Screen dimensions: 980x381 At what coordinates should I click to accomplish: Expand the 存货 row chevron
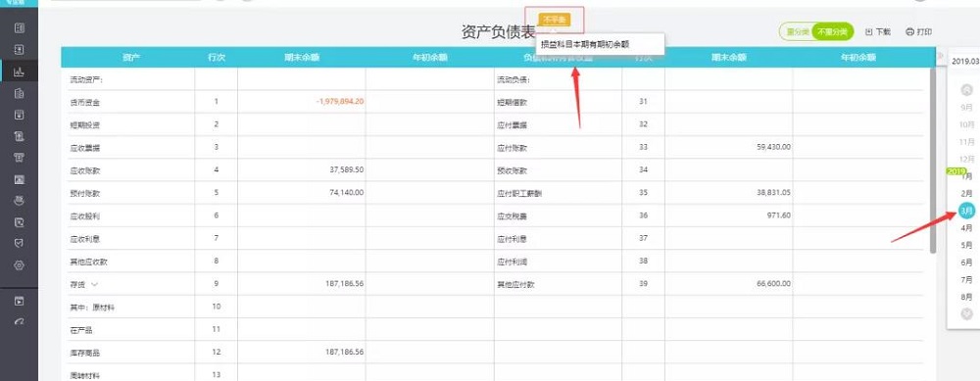[x=94, y=284]
